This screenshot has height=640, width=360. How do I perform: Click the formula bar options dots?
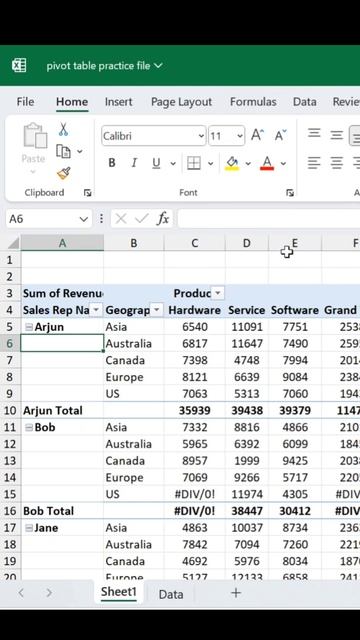coord(101,219)
